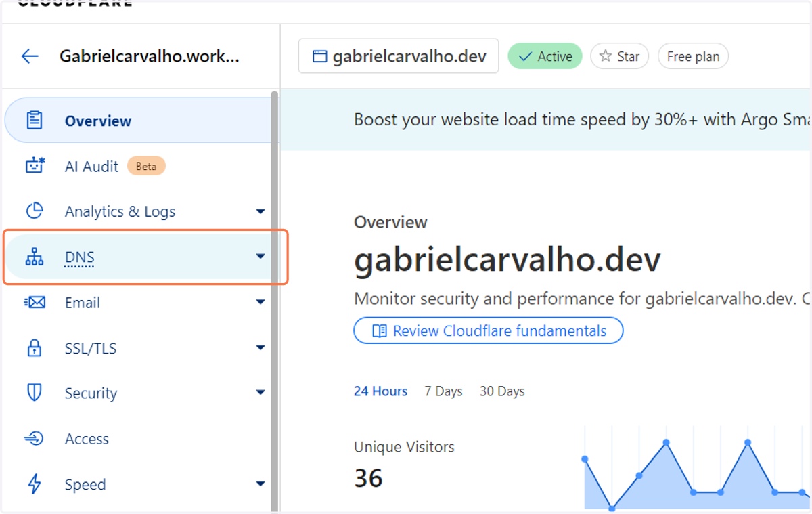Click the Argo Smart Routing banner text
Image resolution: width=812 pixels, height=514 pixels.
pos(582,120)
